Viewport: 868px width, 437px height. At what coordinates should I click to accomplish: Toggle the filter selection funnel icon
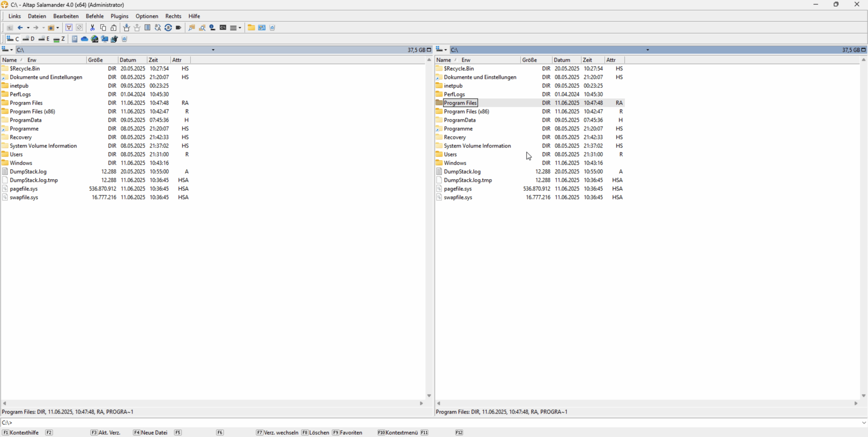(69, 28)
